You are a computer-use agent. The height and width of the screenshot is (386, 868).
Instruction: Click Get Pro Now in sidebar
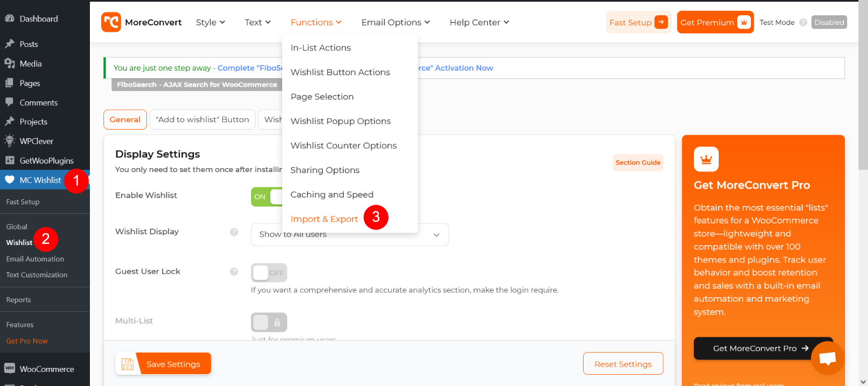(x=27, y=341)
